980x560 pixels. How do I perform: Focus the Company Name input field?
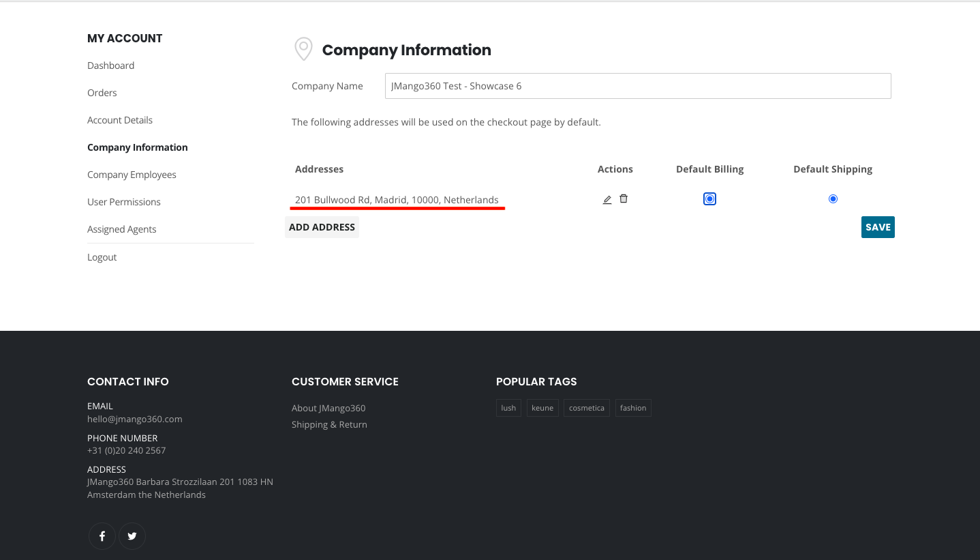[x=637, y=86]
